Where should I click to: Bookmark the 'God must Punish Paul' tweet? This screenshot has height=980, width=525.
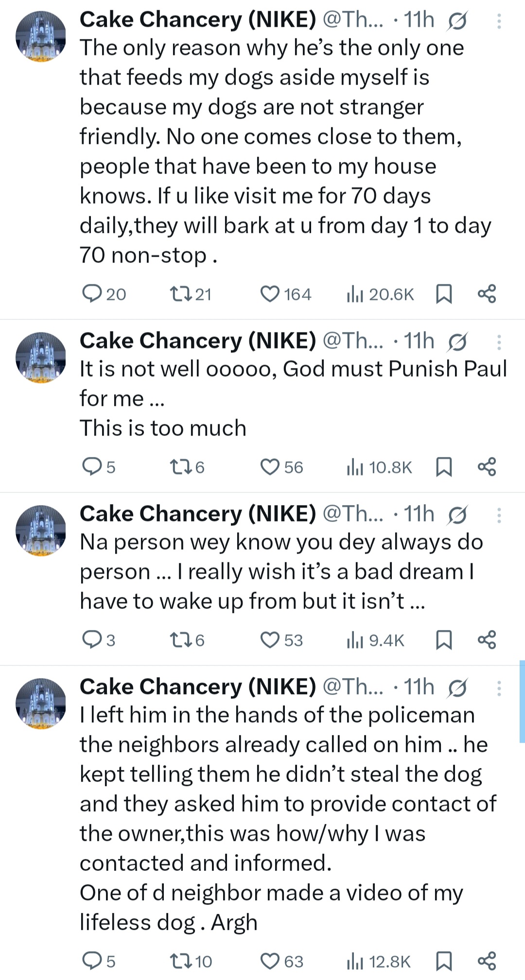coord(444,467)
